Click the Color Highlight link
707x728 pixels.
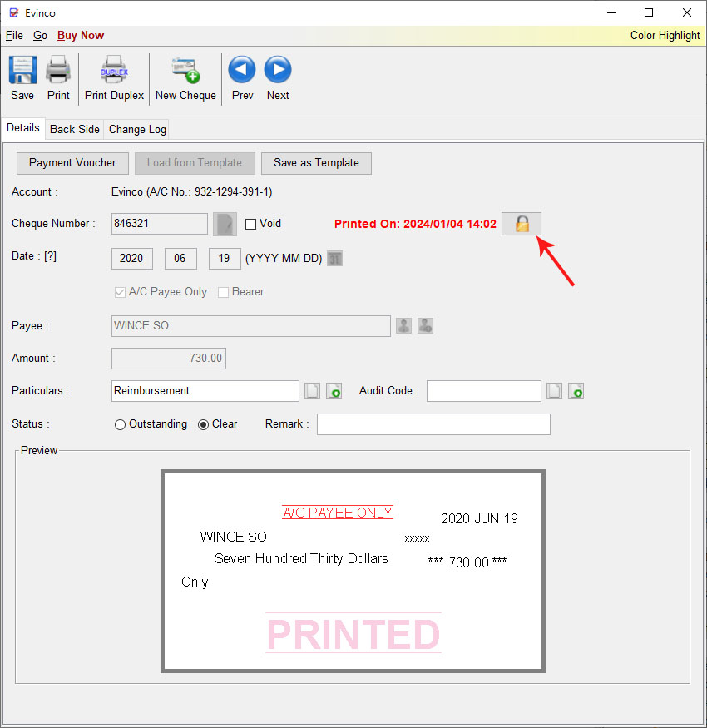click(665, 35)
